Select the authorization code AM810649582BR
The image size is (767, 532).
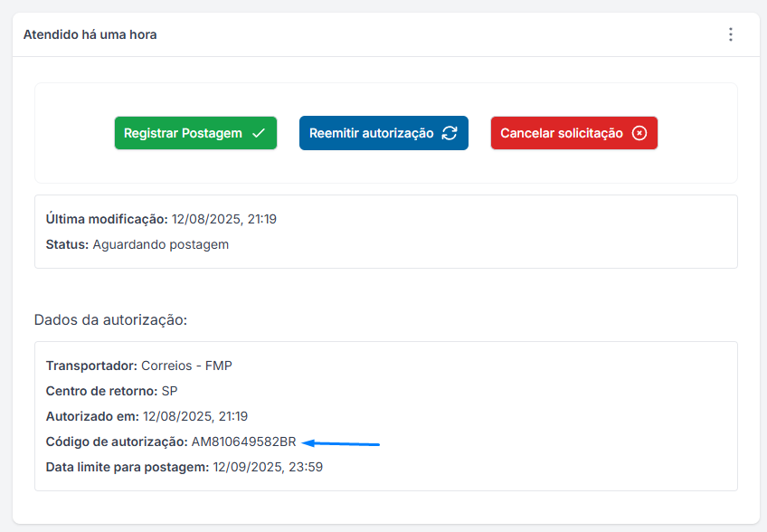click(244, 442)
